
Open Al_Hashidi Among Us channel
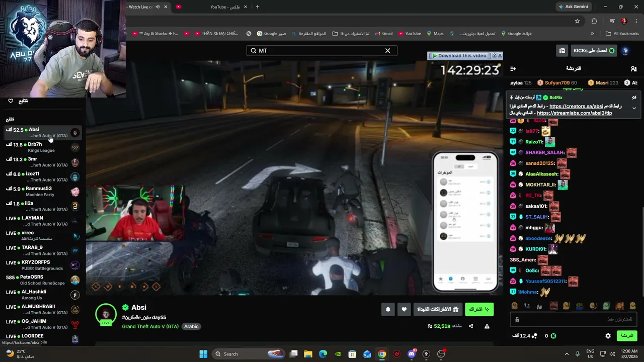[x=42, y=295]
